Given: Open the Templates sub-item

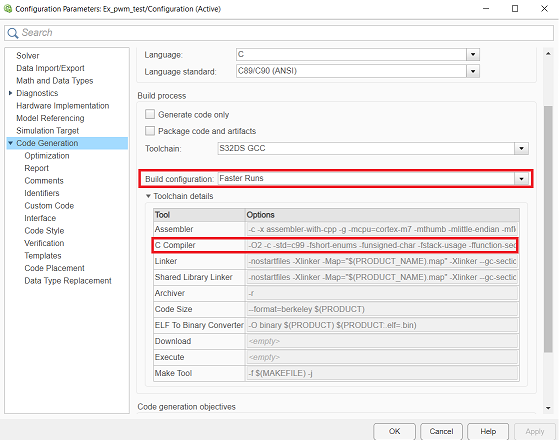Looking at the screenshot, I should tap(43, 256).
